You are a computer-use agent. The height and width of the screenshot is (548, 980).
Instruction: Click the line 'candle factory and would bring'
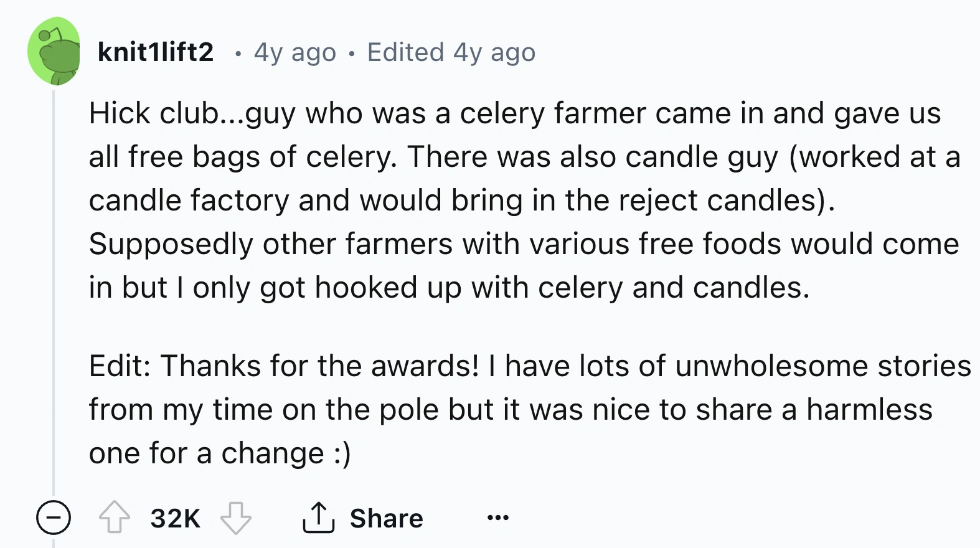[461, 201]
